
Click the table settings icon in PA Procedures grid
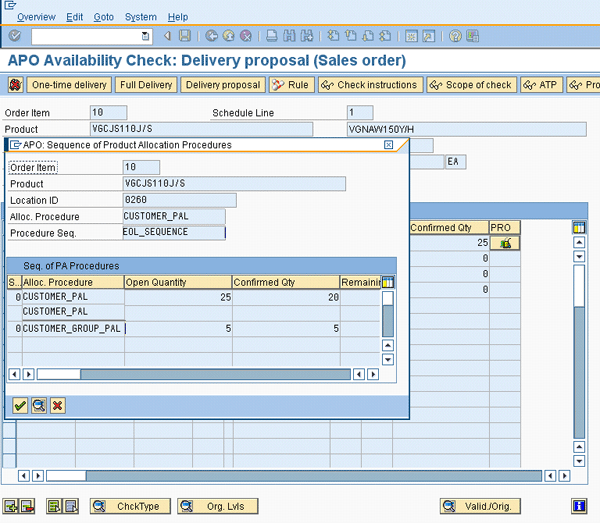click(388, 282)
